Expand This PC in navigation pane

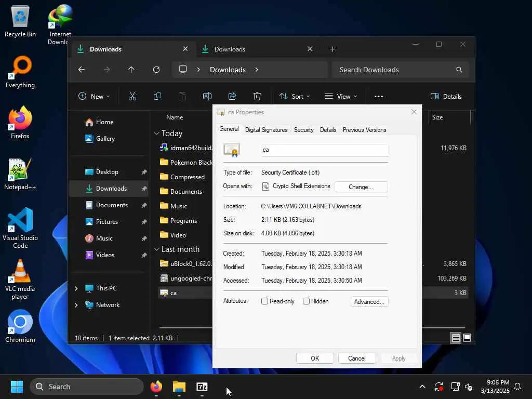[x=76, y=288]
